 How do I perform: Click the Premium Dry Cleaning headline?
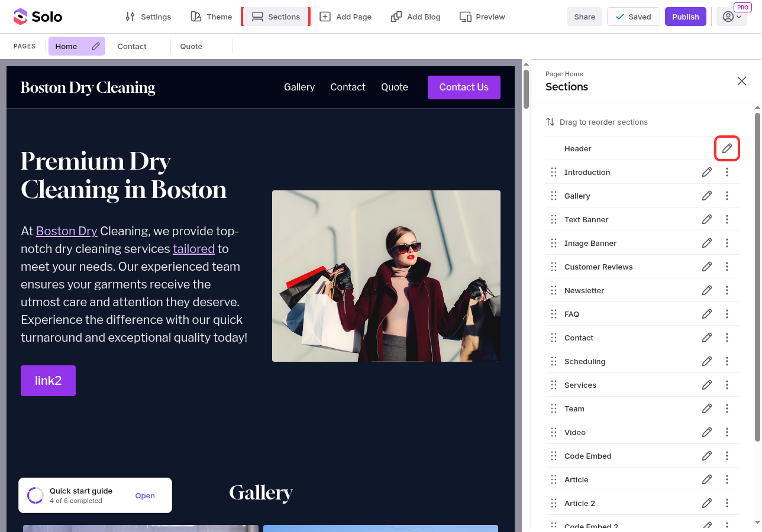click(x=124, y=175)
